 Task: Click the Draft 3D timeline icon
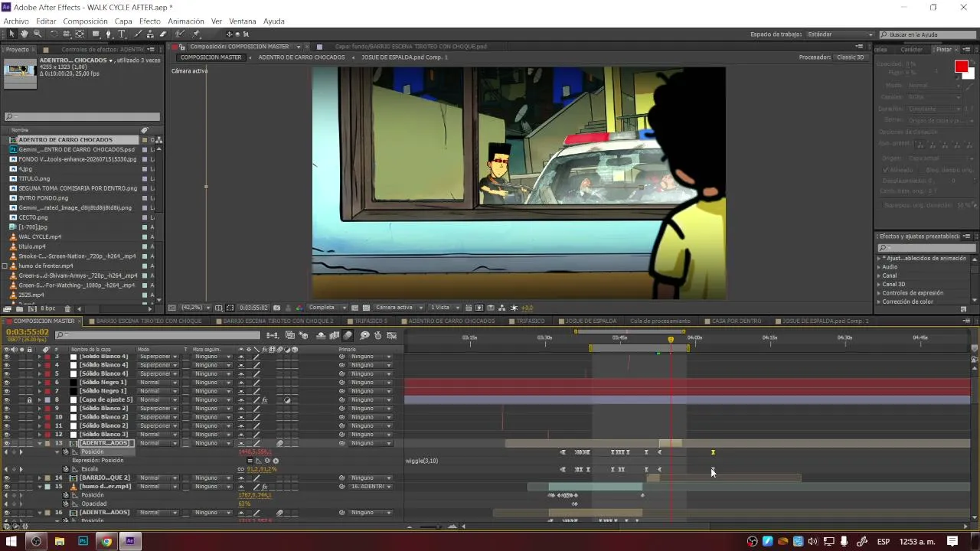[x=304, y=335]
